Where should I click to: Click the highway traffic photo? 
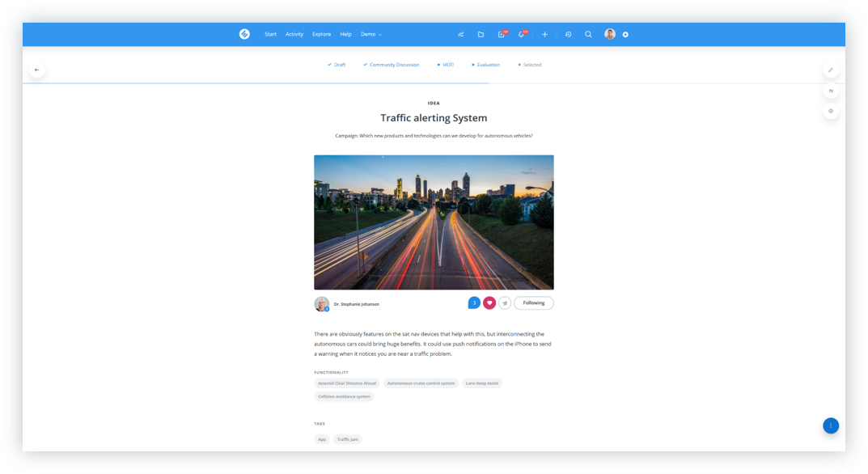coord(434,222)
